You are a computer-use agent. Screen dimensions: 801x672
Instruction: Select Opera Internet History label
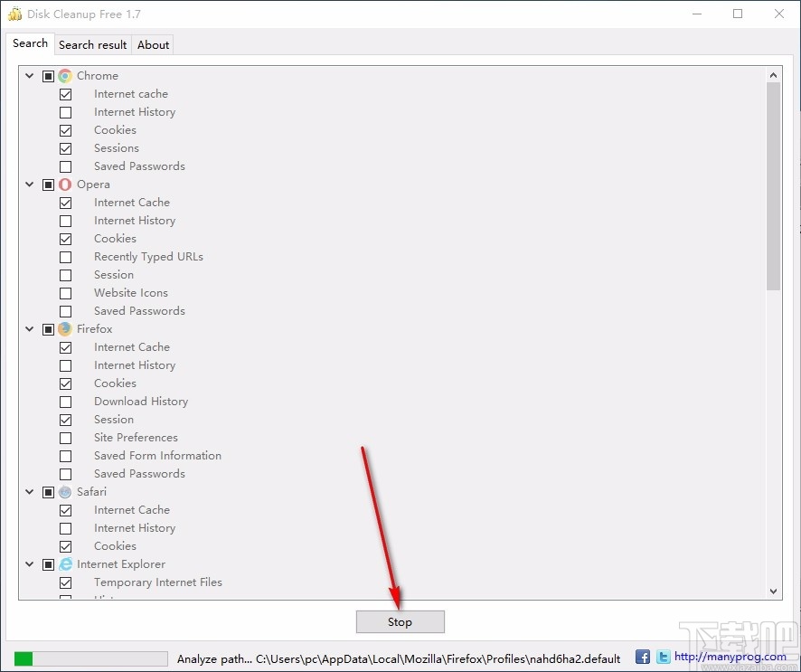135,221
